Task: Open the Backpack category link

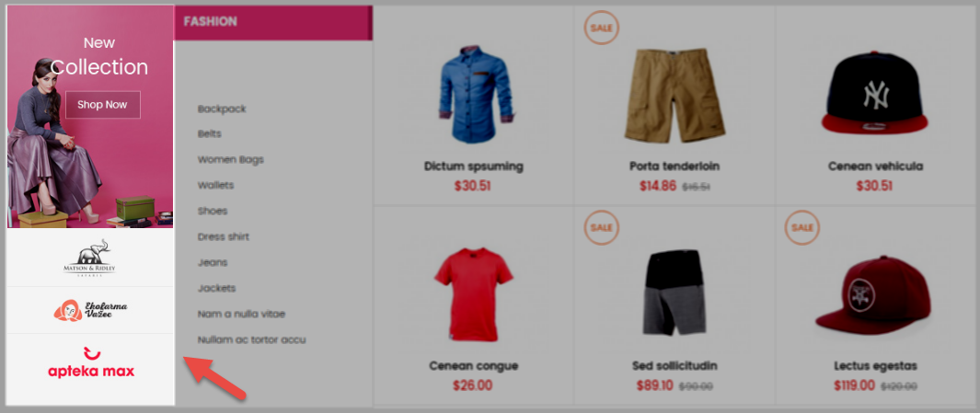Action: (222, 109)
